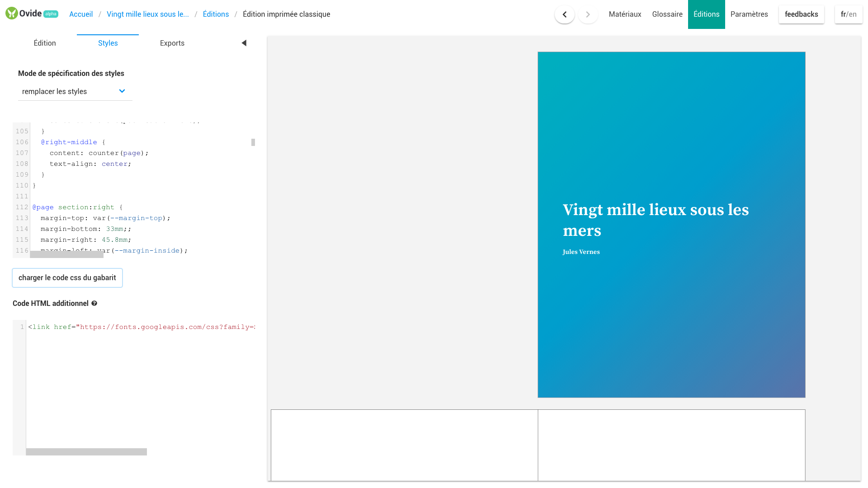Select the Styles tab
This screenshot has width=868, height=488.
coord(108,43)
